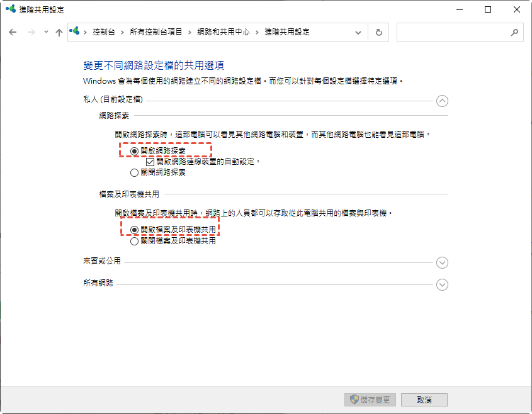Image resolution: width=532 pixels, height=414 pixels.
Task: Open chevron after 所有控制台項目 breadcrumb
Action: (x=190, y=32)
